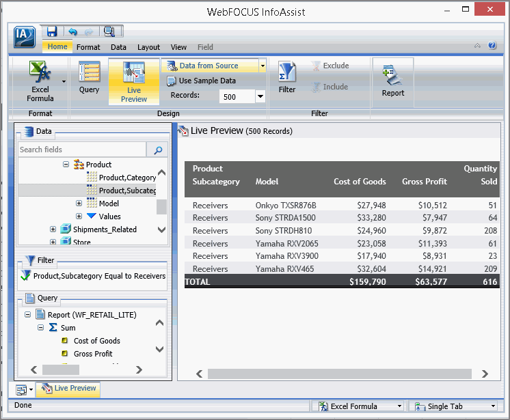
Task: Collapse the Product tree node
Action: pyautogui.click(x=66, y=165)
